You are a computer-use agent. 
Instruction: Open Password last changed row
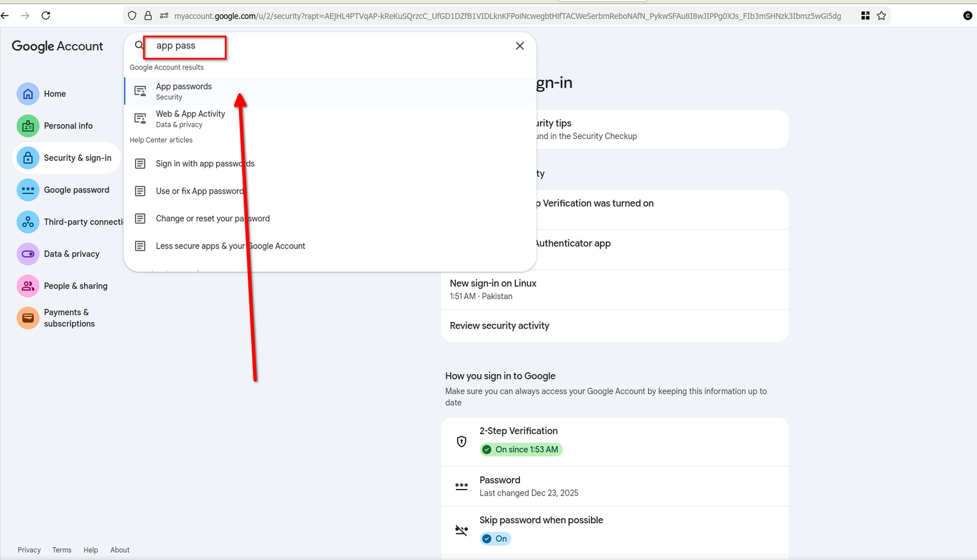click(615, 486)
